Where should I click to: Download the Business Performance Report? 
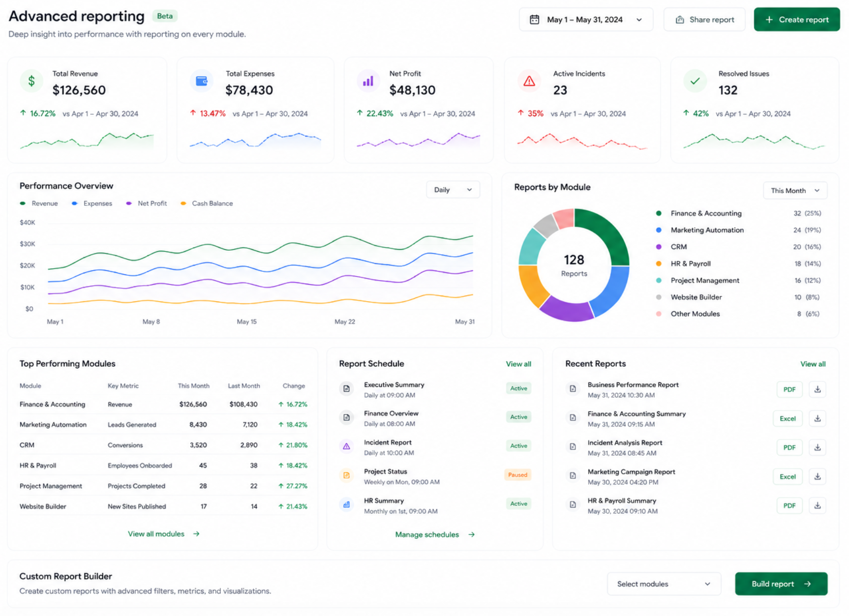click(x=817, y=389)
